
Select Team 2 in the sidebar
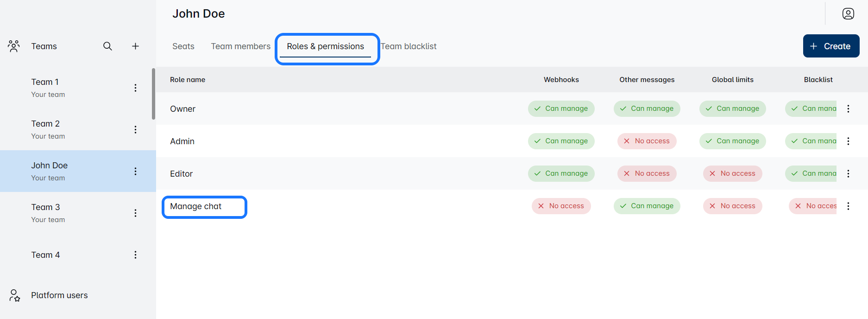tap(45, 129)
